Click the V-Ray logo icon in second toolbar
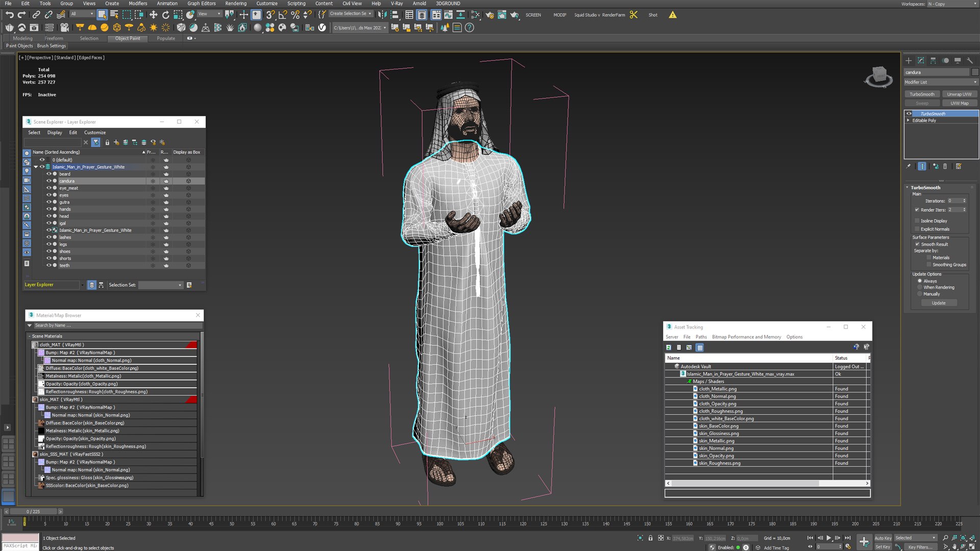The height and width of the screenshot is (551, 980). tap(322, 28)
